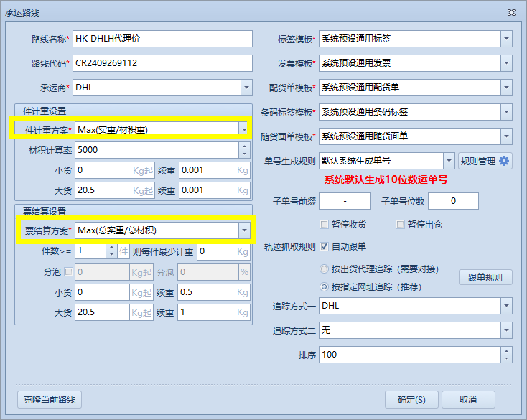Expand the 标签模板 dropdown
This screenshot has width=527, height=420.
(506, 39)
